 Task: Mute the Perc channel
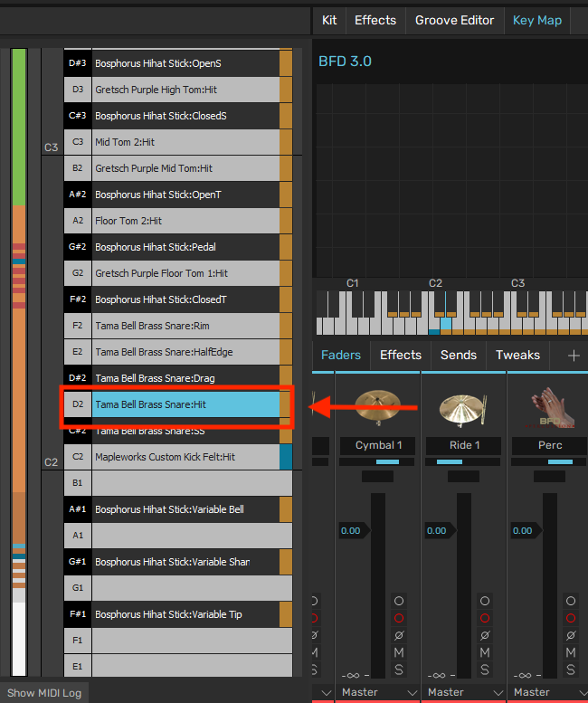click(571, 652)
